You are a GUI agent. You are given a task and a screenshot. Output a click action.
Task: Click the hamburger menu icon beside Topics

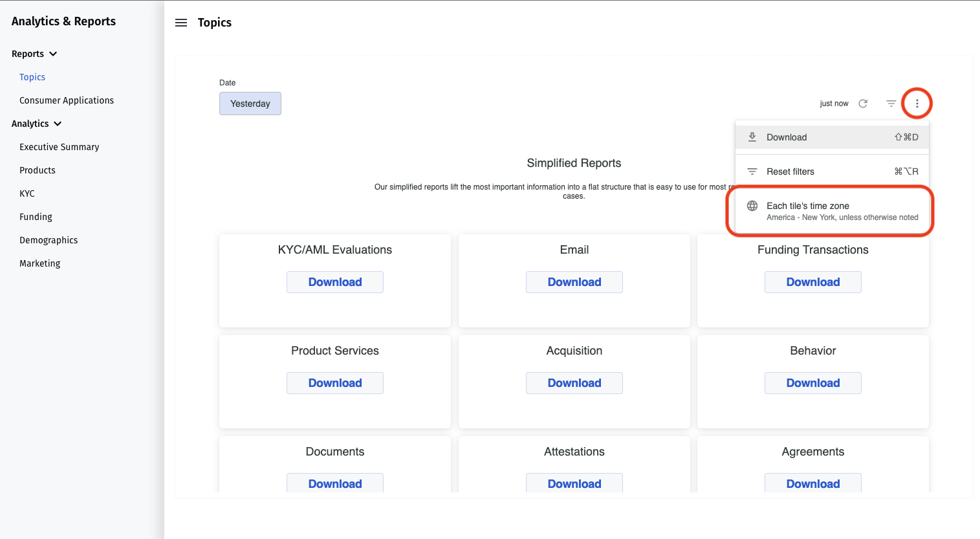(181, 23)
